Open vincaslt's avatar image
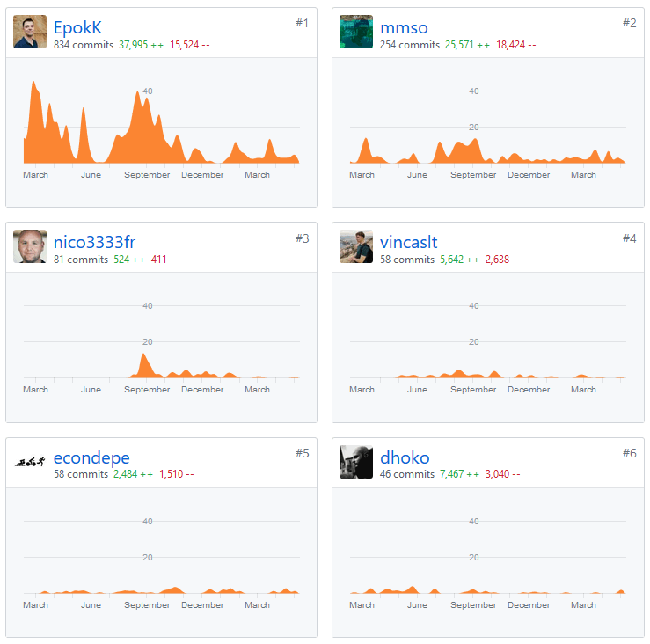The image size is (650, 644). click(356, 246)
